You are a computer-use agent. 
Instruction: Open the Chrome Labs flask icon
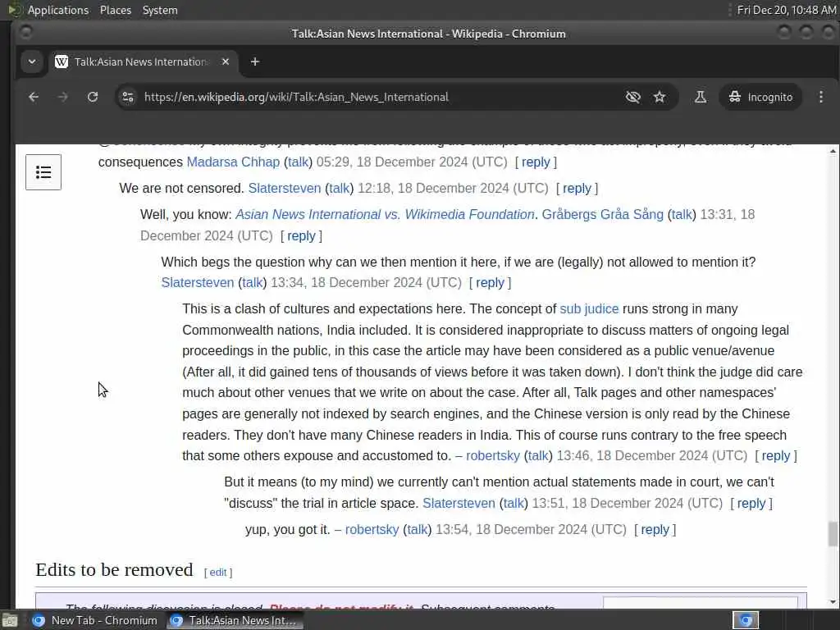click(x=701, y=97)
